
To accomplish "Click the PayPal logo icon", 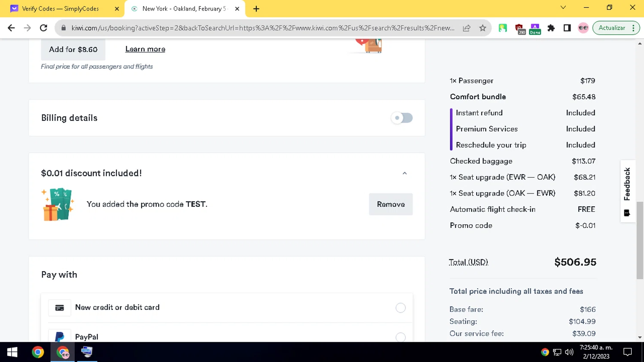I will 60,337.
